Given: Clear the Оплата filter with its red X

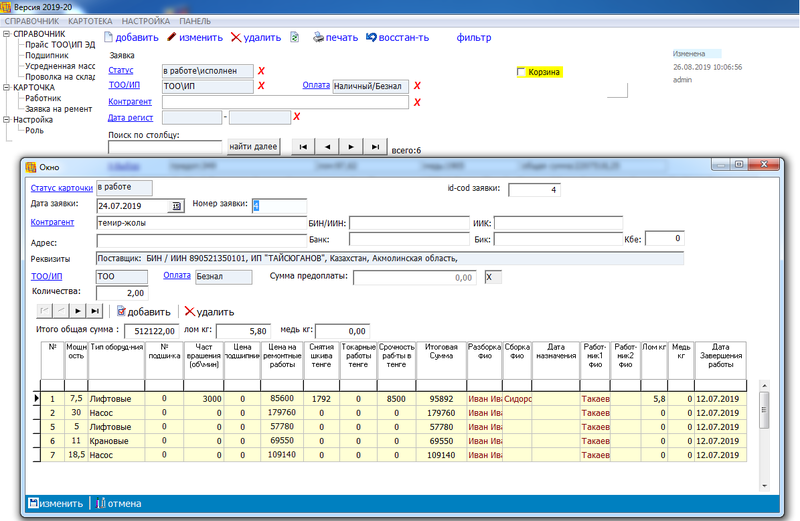Looking at the screenshot, I should click(x=417, y=86).
